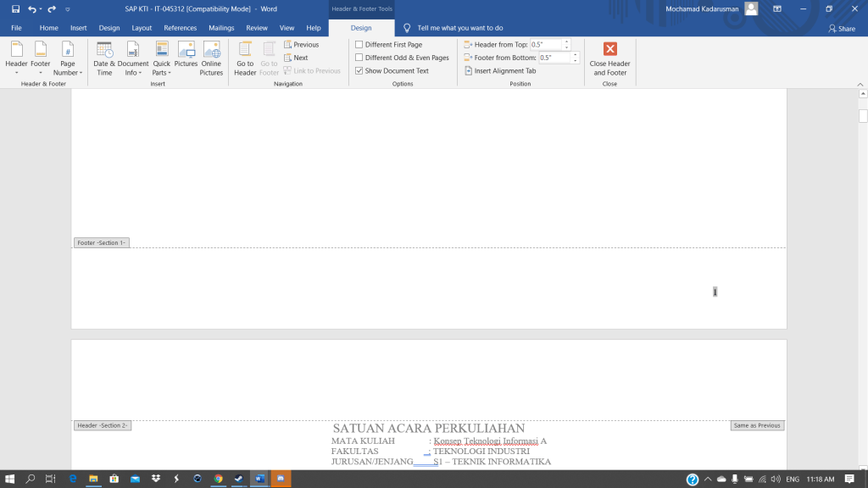
Task: Expand the Header dropdown
Action: (x=16, y=59)
